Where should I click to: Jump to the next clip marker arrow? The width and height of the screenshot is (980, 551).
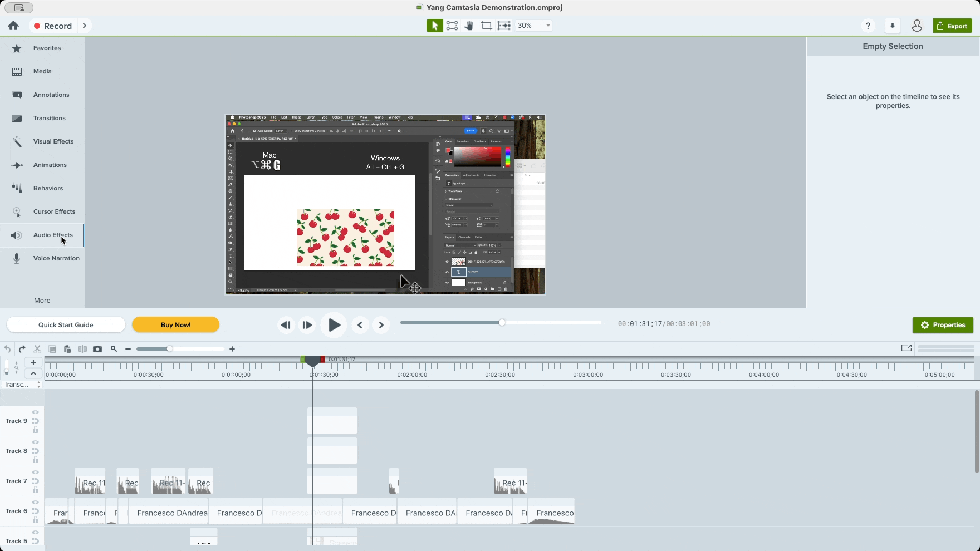point(381,325)
